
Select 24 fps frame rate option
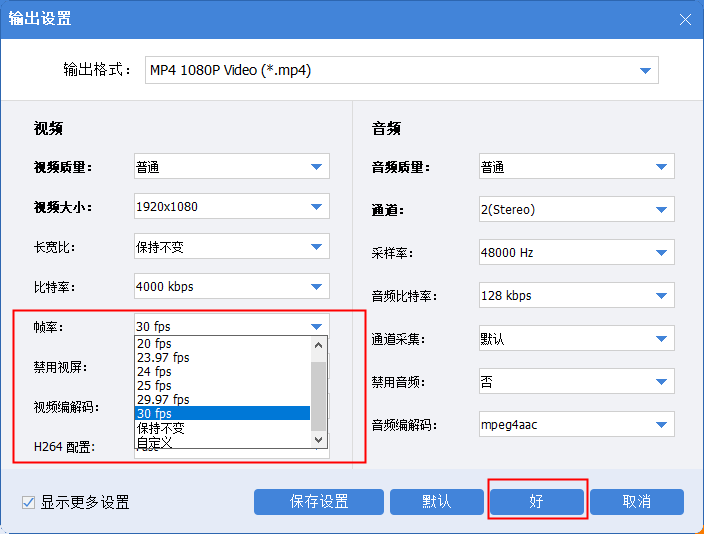point(222,372)
